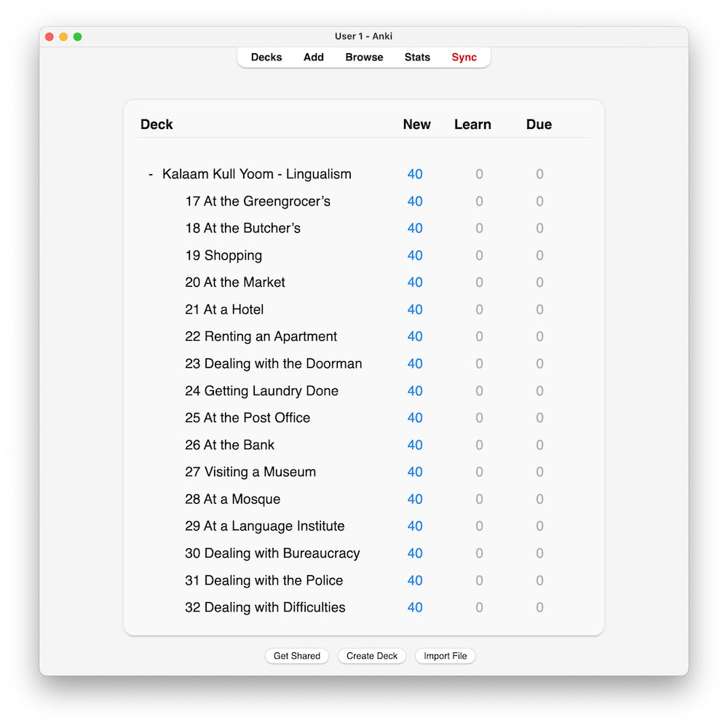Collapse the Kalaam Kull Yoom deck tree

pos(151,175)
